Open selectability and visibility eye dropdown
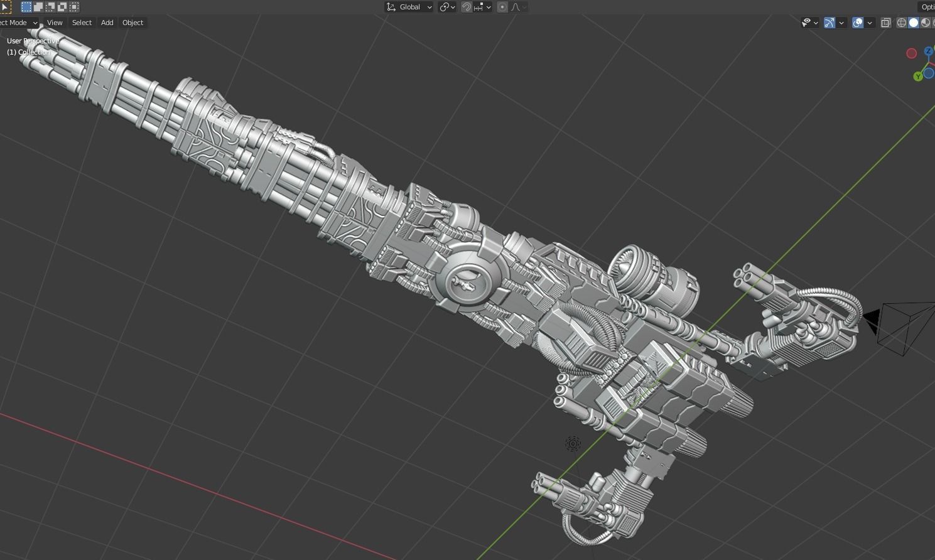 click(x=810, y=23)
